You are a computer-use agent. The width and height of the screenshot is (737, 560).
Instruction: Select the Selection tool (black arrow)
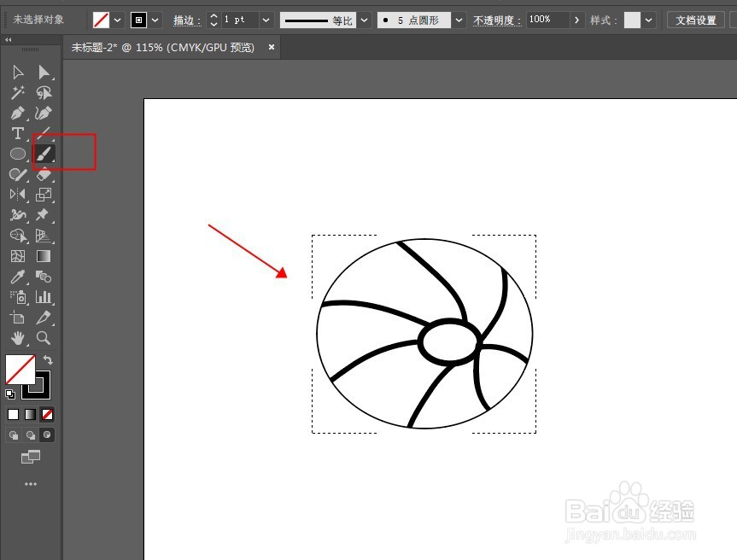point(18,73)
